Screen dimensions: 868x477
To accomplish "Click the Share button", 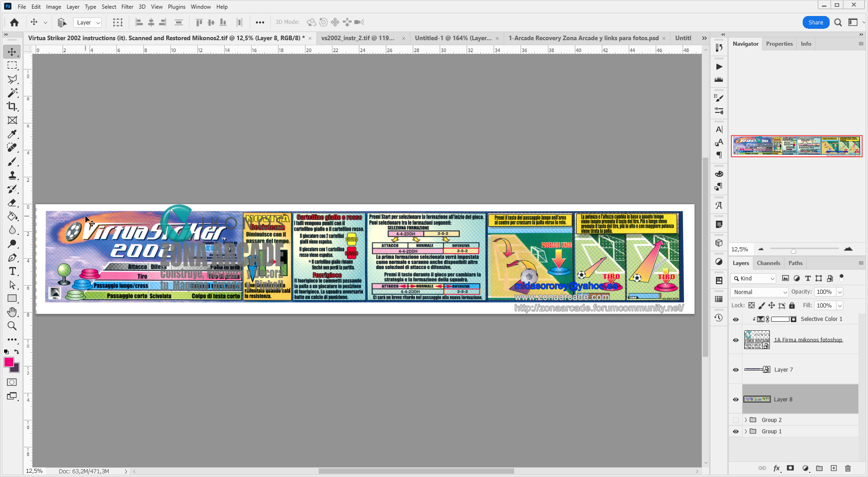I will [x=815, y=22].
